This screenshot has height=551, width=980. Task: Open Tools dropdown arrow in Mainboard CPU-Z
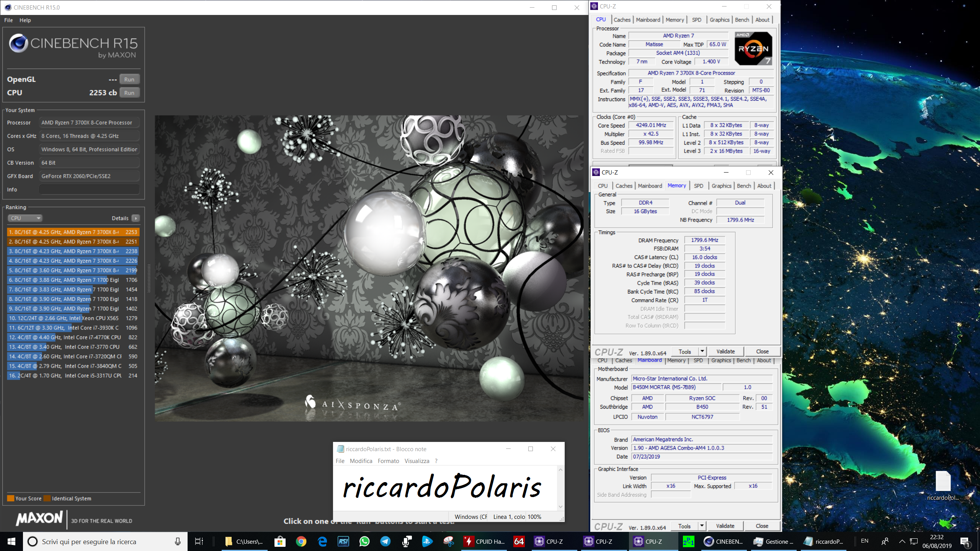point(702,526)
